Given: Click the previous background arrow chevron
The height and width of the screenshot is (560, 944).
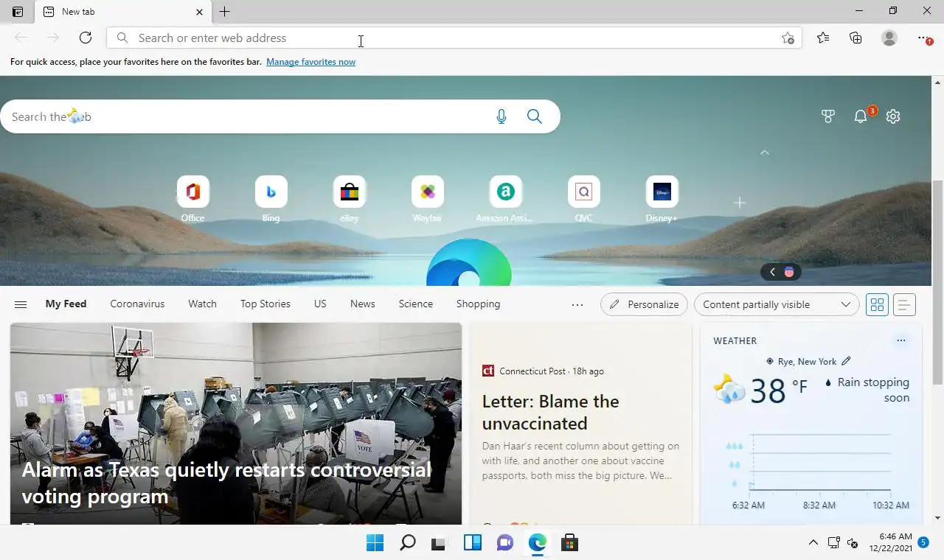Looking at the screenshot, I should (x=772, y=272).
